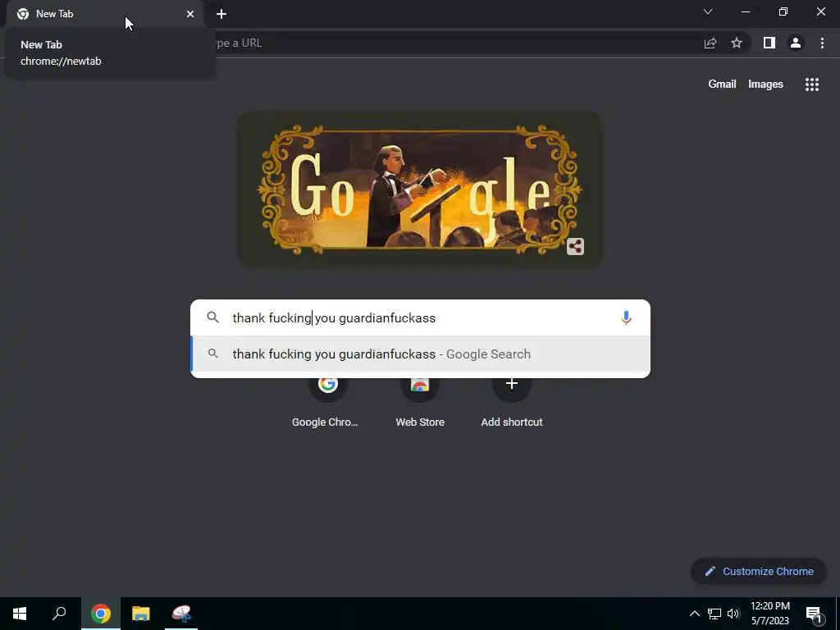Click the address bar URL field

point(455,43)
